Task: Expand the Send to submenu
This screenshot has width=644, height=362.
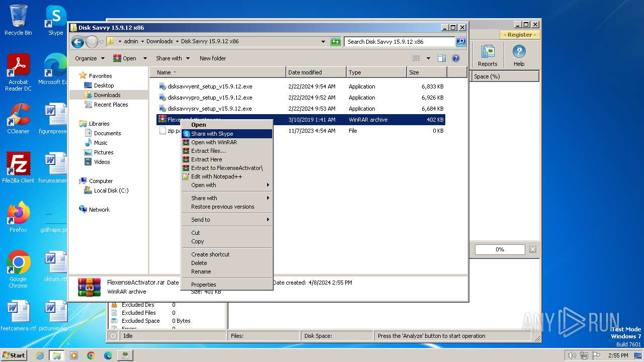Action: (x=227, y=220)
